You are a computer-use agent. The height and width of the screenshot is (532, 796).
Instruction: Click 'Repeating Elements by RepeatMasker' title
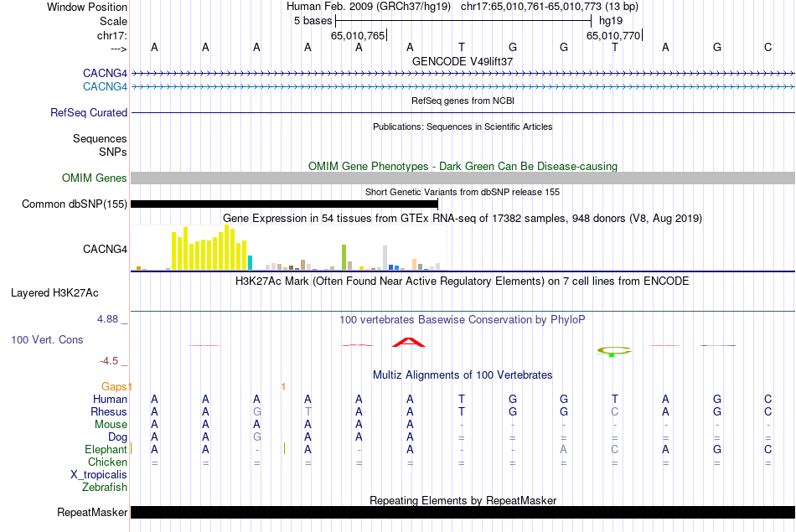coord(463,500)
